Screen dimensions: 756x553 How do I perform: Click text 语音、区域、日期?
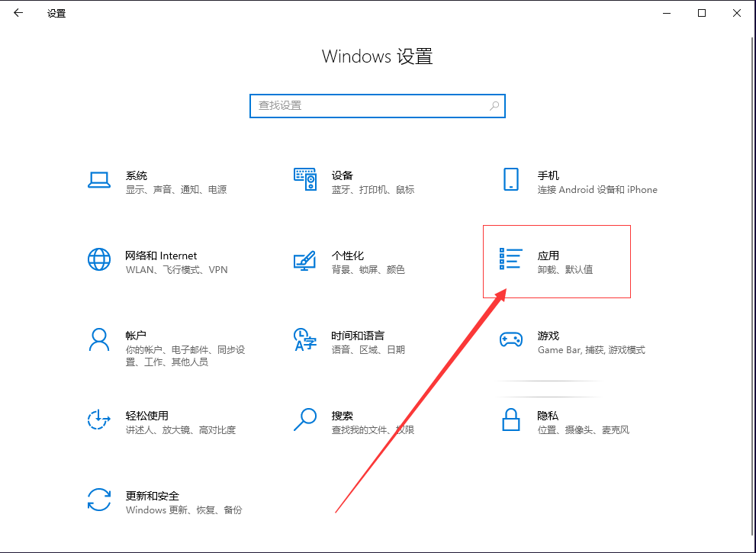(x=368, y=349)
